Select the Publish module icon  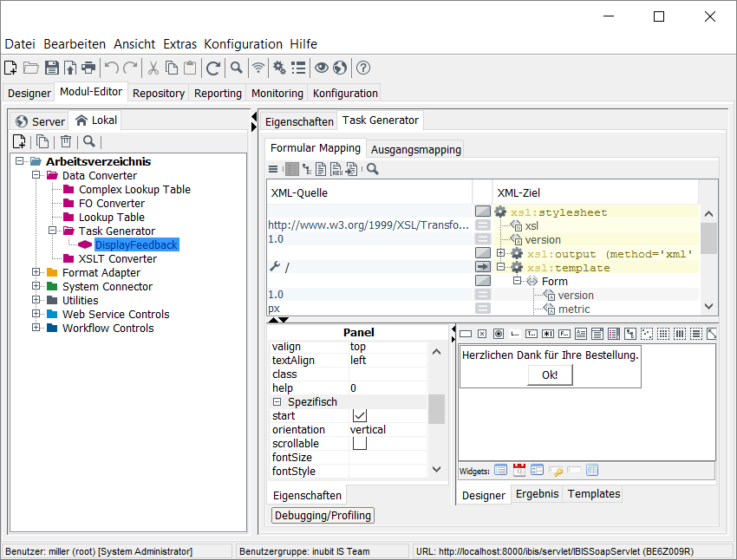[69, 67]
